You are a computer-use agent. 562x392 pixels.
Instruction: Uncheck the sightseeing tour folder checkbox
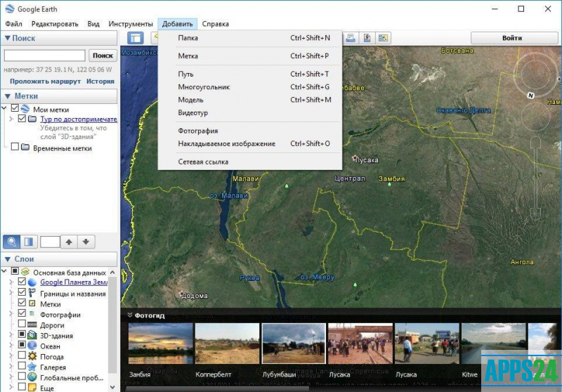22,118
